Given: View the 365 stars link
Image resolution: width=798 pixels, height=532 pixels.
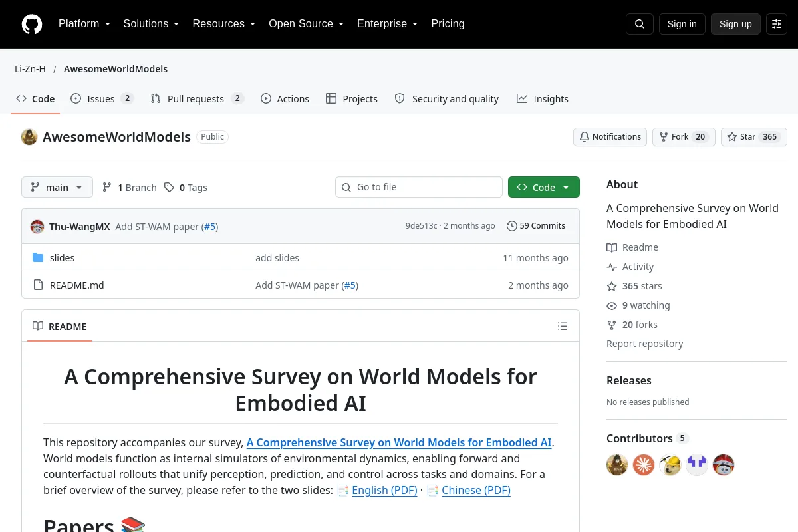Looking at the screenshot, I should [x=634, y=286].
